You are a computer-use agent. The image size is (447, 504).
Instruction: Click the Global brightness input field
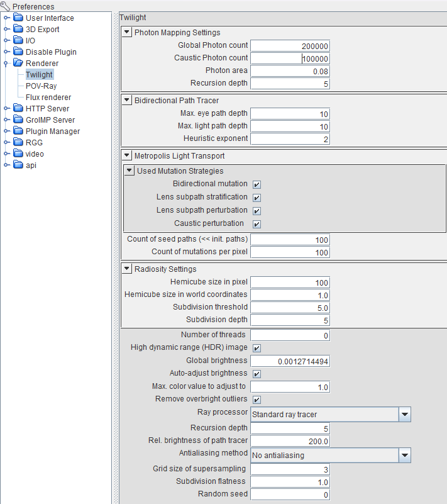point(290,361)
